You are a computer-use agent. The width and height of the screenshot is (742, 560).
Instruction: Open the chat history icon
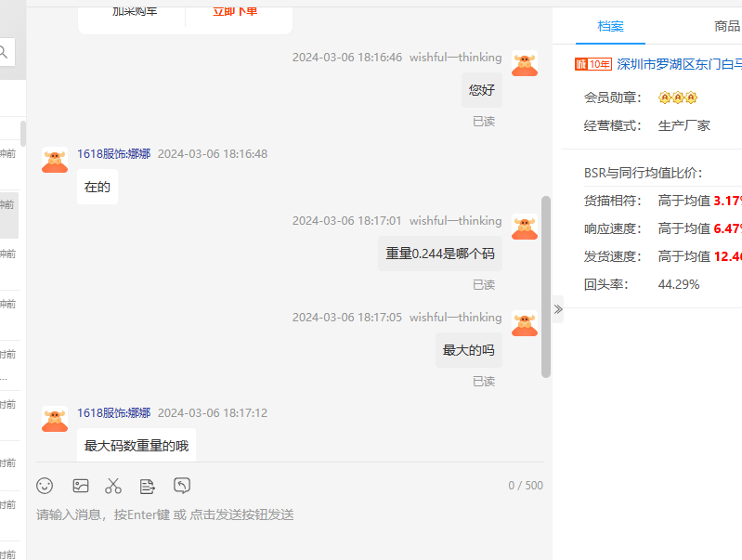tap(182, 486)
